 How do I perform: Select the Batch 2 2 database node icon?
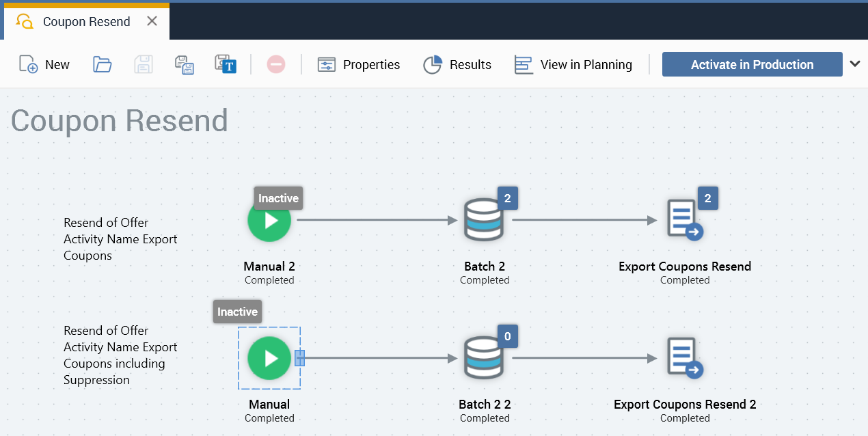(x=484, y=358)
